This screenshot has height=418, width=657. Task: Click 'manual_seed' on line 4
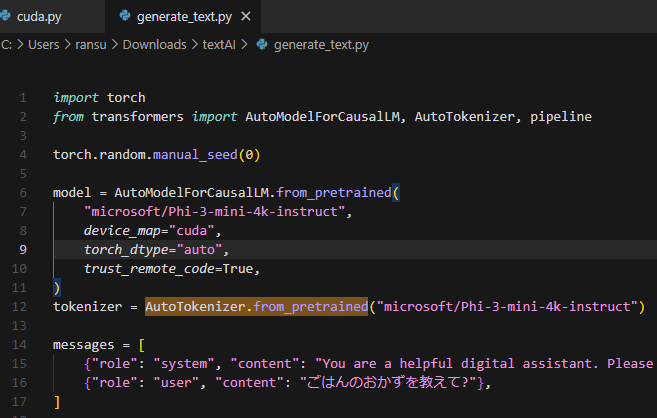point(195,155)
